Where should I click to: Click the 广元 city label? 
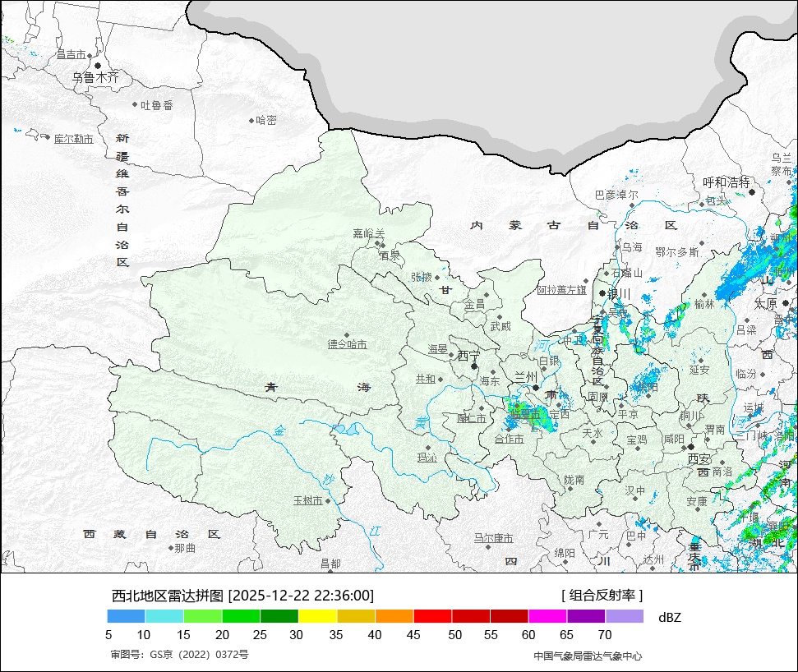pos(598,534)
